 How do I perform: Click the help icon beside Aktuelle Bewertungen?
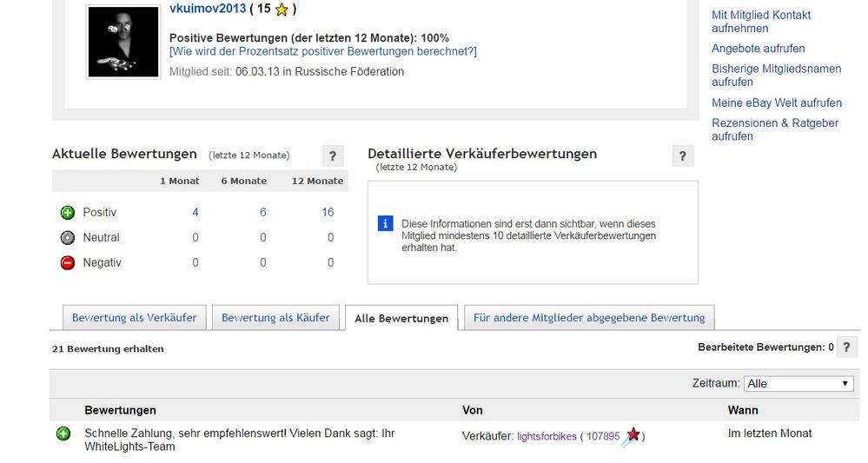point(333,156)
